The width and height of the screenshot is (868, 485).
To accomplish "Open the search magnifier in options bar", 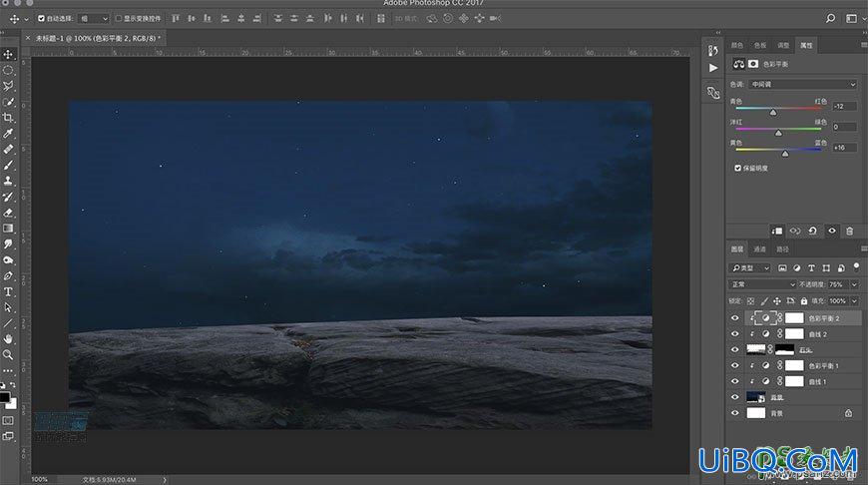I will 830,18.
